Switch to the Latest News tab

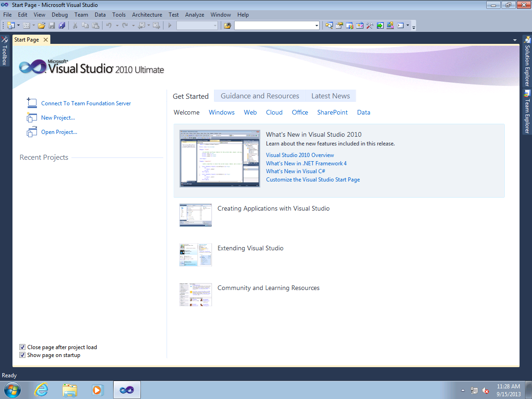point(331,96)
